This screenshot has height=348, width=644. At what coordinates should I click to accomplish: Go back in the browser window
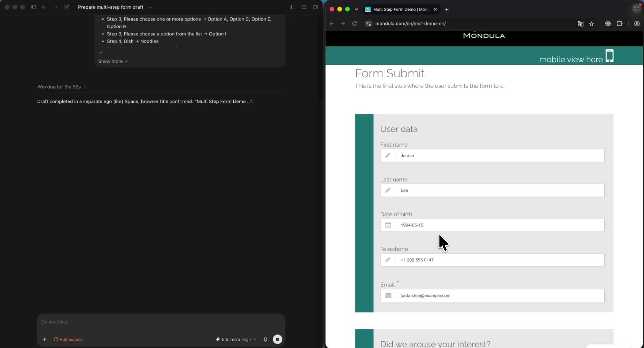tap(332, 24)
